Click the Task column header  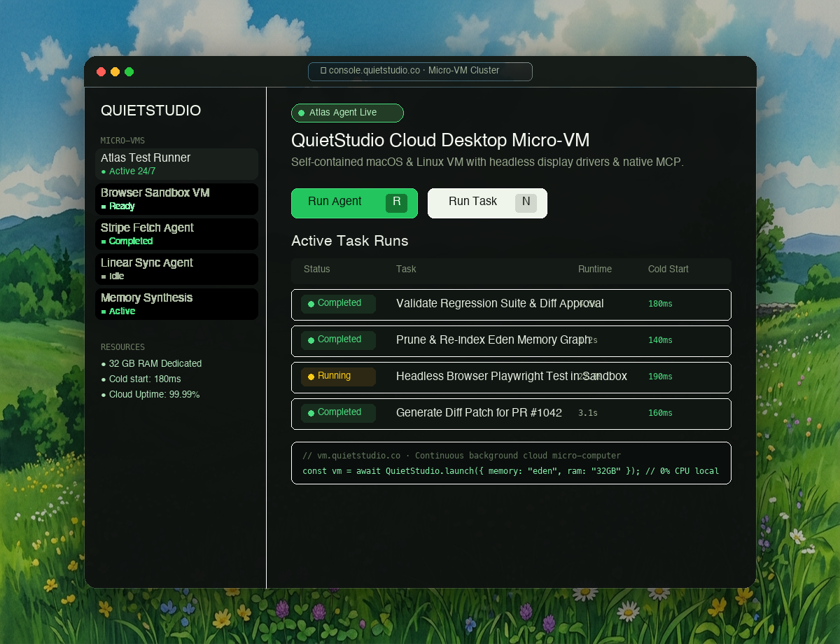pos(406,269)
